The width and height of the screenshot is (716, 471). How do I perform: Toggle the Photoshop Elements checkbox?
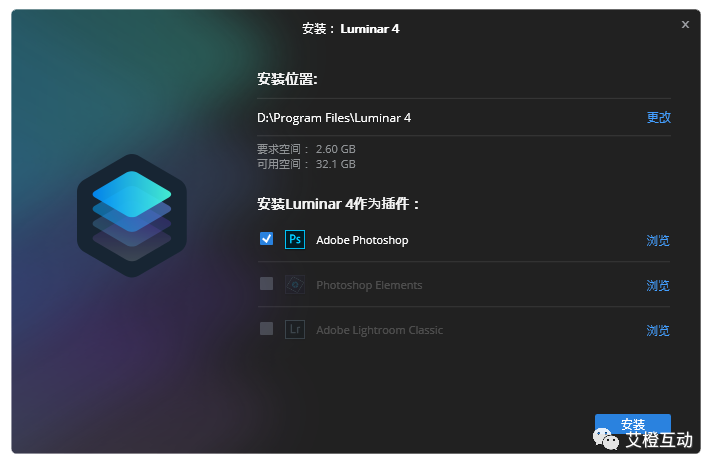[266, 284]
